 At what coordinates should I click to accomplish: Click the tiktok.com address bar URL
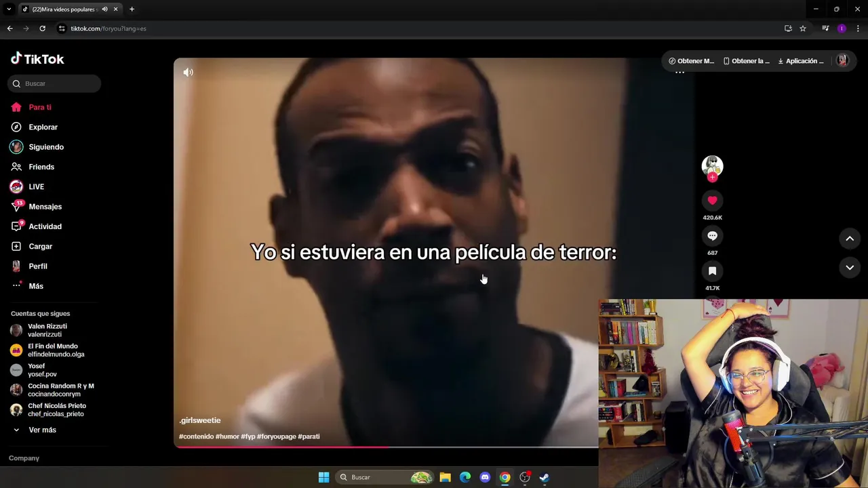(x=108, y=28)
